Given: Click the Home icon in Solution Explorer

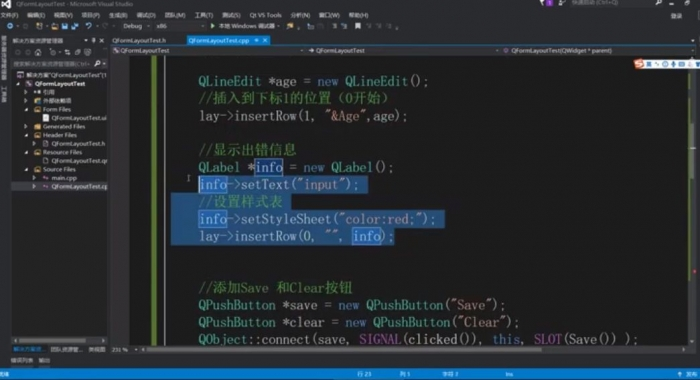Looking at the screenshot, I should (38, 52).
